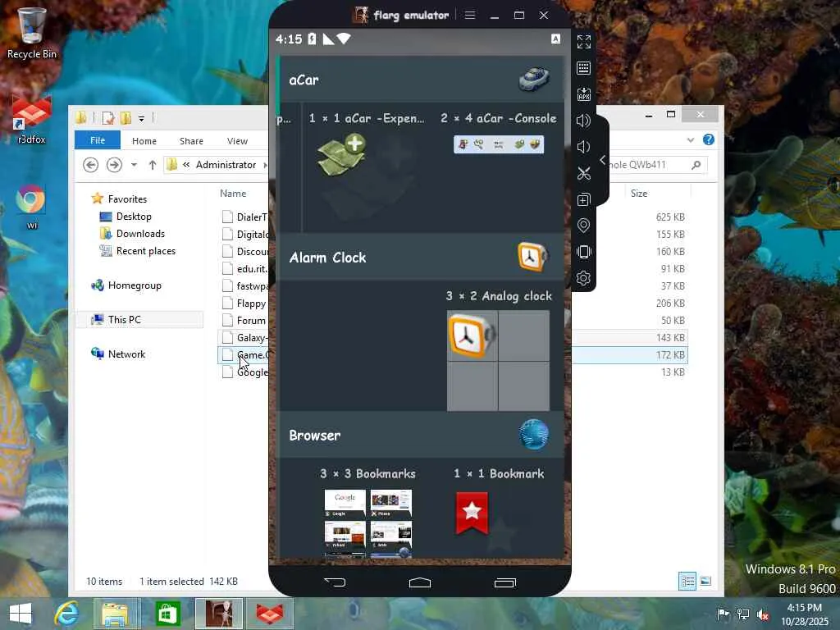
Task: Select Homegroup in the navigation pane
Action: [x=135, y=285]
